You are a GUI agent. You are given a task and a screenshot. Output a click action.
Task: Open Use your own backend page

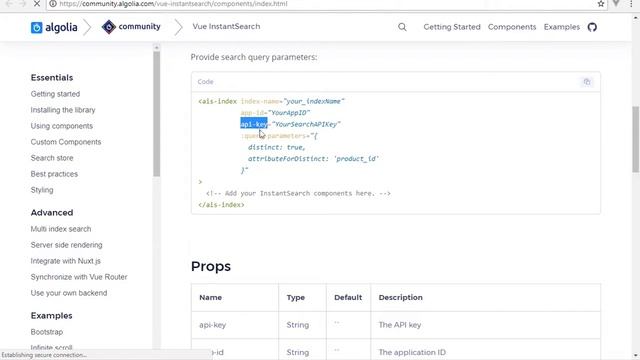[69, 293]
